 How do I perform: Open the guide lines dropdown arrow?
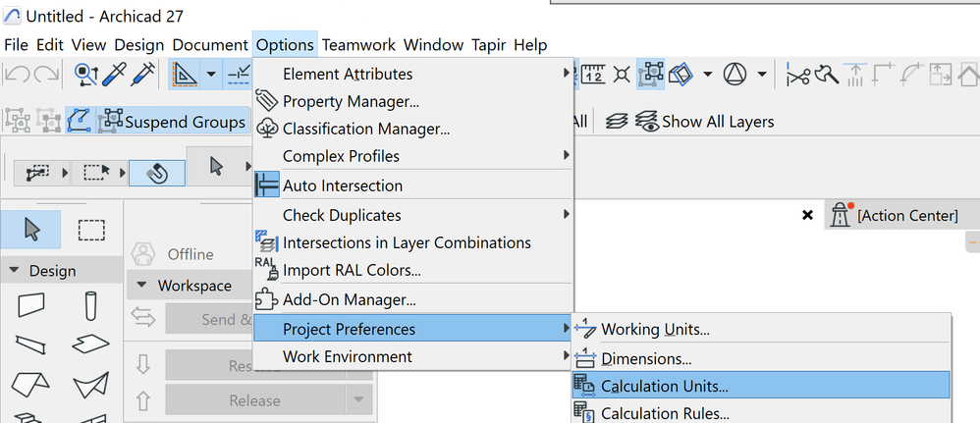point(210,74)
